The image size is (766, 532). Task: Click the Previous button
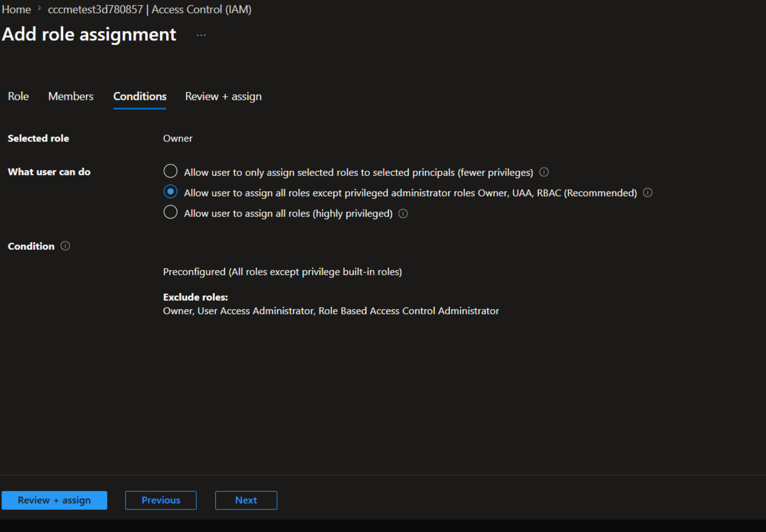point(161,500)
